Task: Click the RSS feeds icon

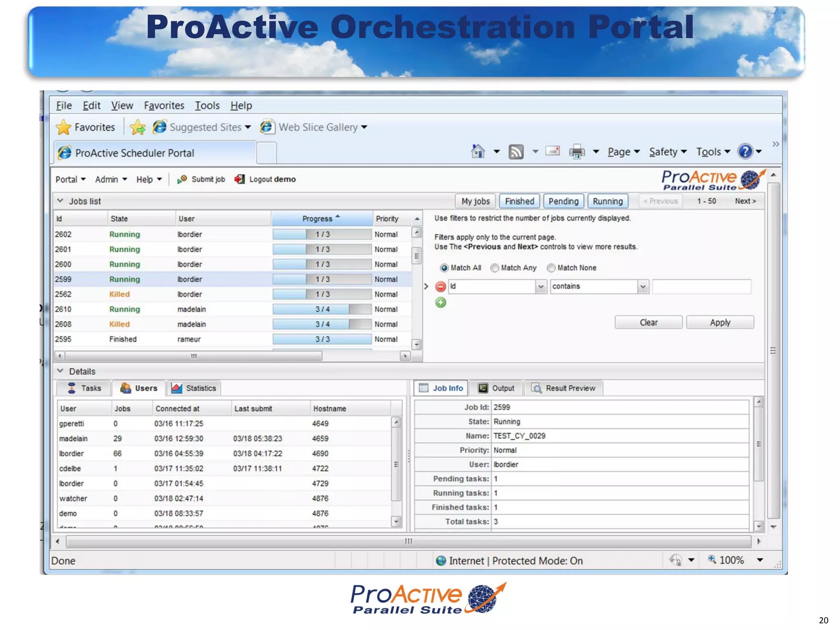Action: 516,152
